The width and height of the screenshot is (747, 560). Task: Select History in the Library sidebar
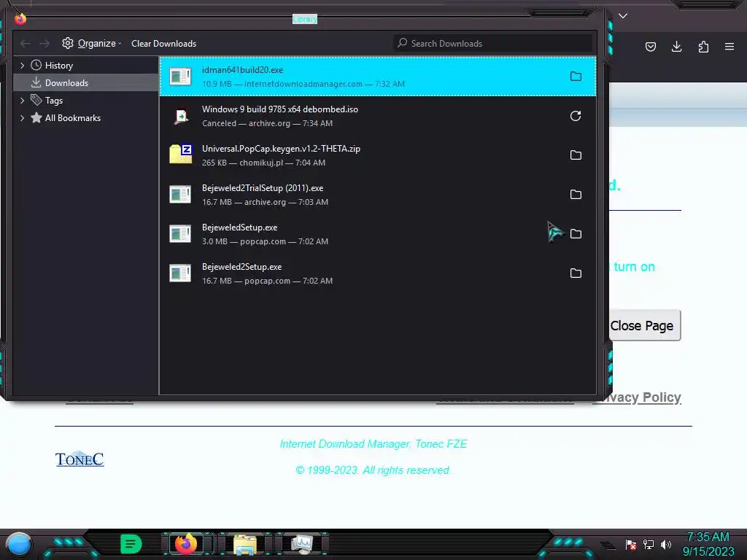(58, 65)
